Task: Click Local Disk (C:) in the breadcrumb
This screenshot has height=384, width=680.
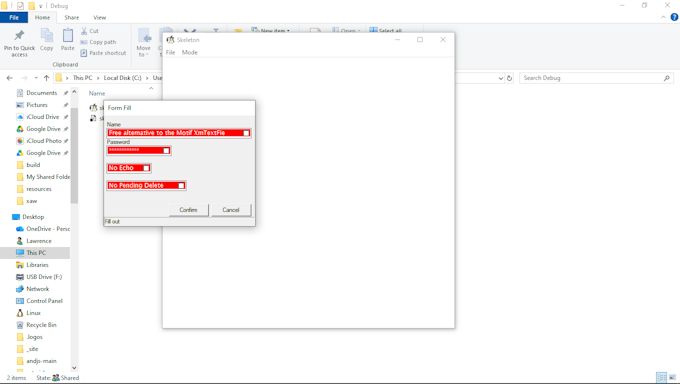Action: click(x=122, y=78)
